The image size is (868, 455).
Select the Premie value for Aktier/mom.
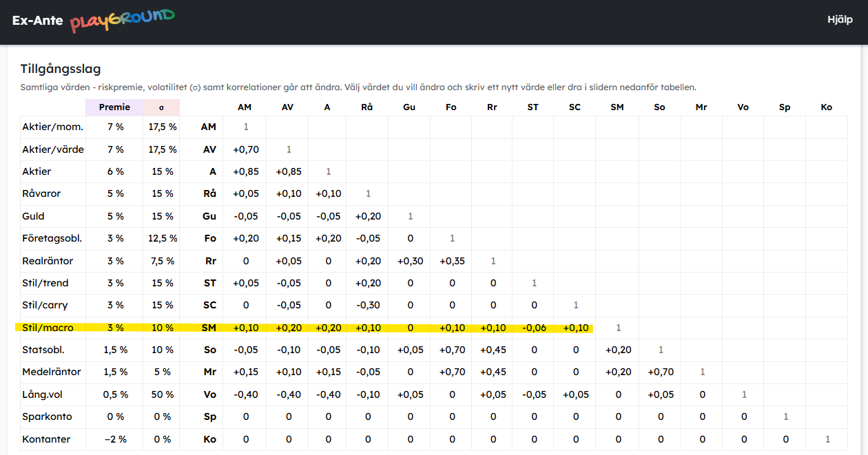tap(114, 127)
